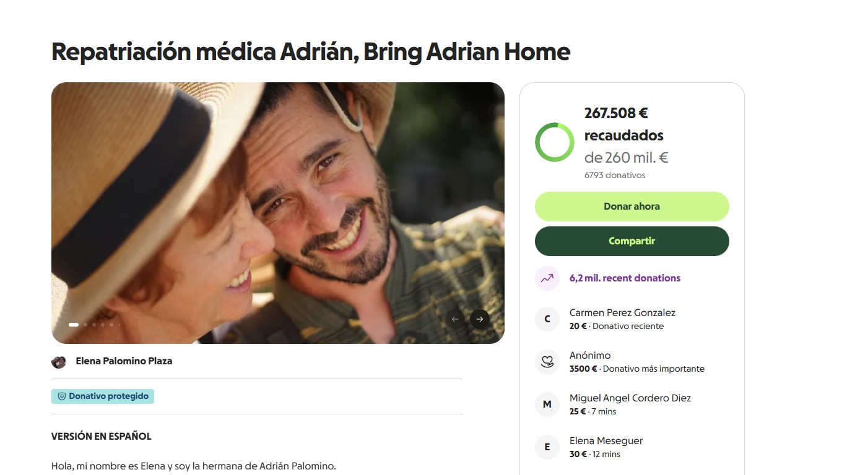Open the 6,2 mil. recent donations link
The image size is (868, 475).
point(625,278)
